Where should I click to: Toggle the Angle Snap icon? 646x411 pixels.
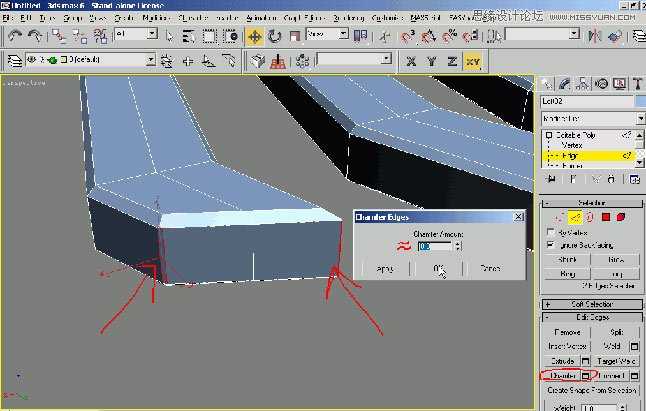click(428, 36)
